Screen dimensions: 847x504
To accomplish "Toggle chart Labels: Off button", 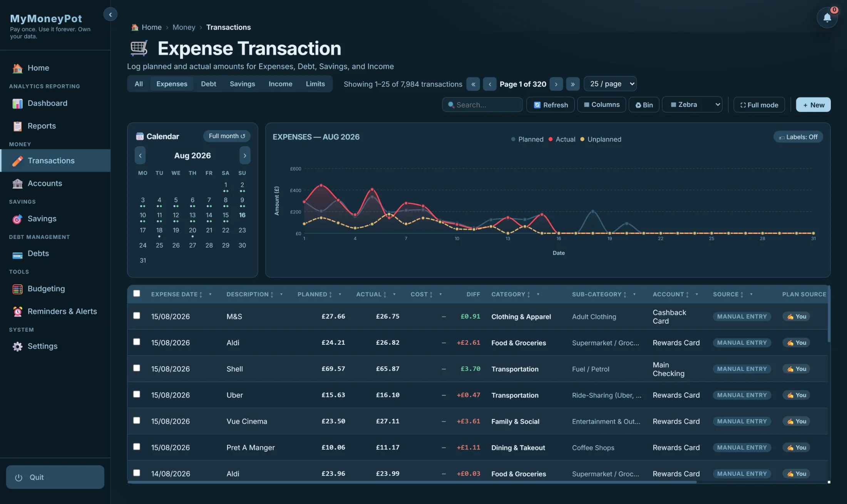I will click(x=798, y=137).
